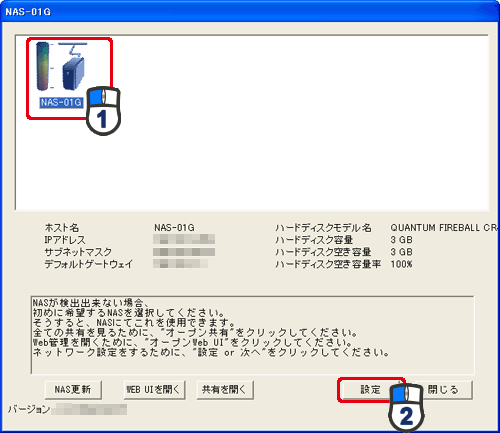Click the NAS-01G window title bar
This screenshot has height=433, width=500.
[250, 12]
